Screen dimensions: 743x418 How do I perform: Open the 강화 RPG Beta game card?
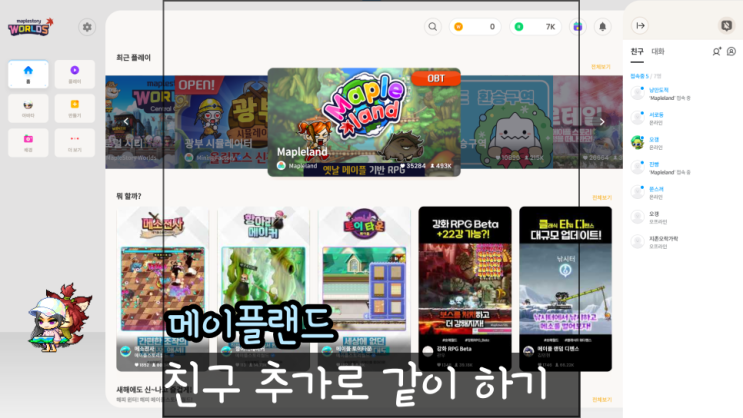click(x=465, y=289)
